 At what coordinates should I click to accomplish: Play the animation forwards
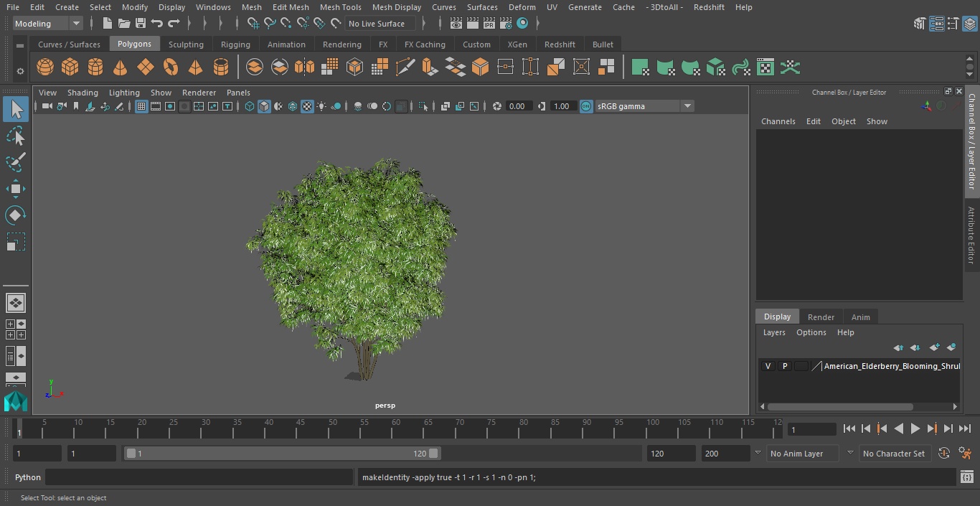pos(915,428)
